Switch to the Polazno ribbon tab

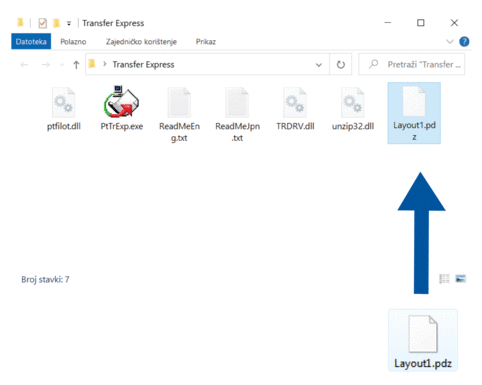[x=73, y=42]
